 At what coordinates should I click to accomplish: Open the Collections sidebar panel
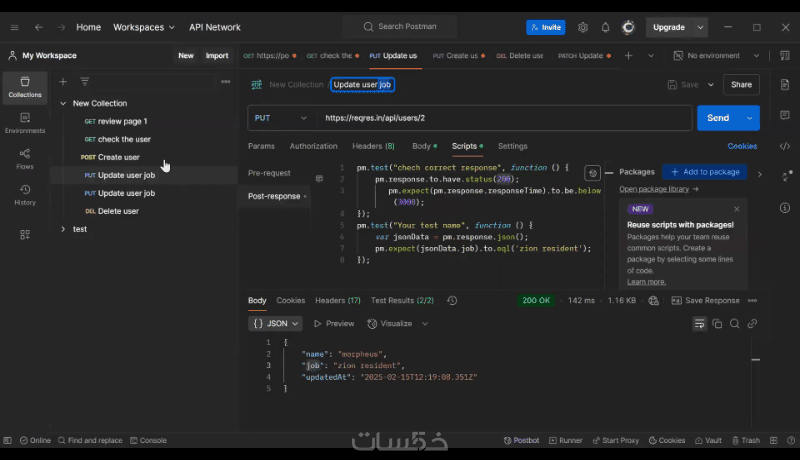coord(24,87)
